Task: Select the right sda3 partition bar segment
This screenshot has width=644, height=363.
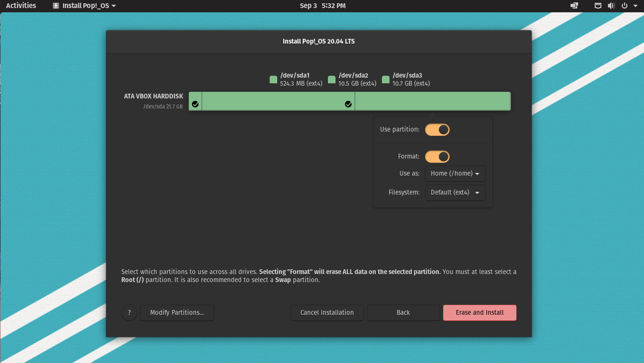Action: tap(433, 101)
